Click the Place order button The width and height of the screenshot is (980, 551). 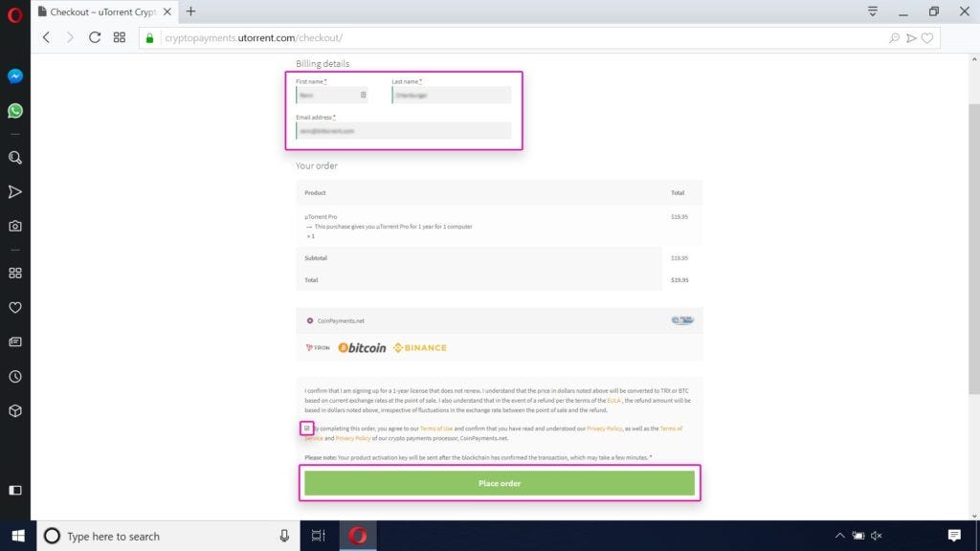500,483
